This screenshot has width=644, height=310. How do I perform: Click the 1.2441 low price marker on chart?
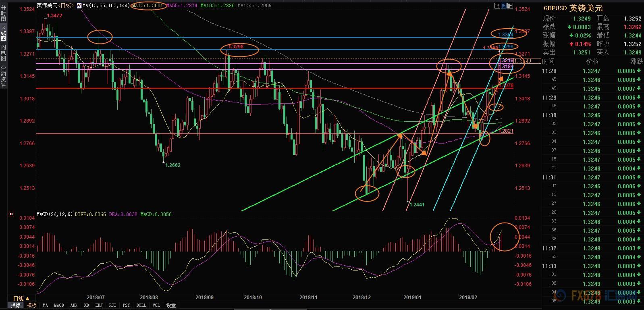tap(417, 205)
